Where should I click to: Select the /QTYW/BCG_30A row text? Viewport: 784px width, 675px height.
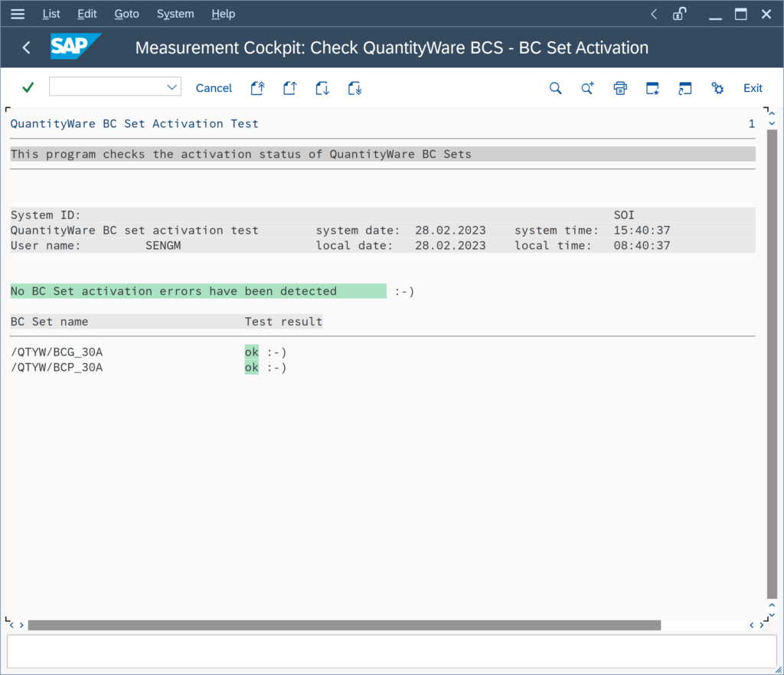(57, 352)
